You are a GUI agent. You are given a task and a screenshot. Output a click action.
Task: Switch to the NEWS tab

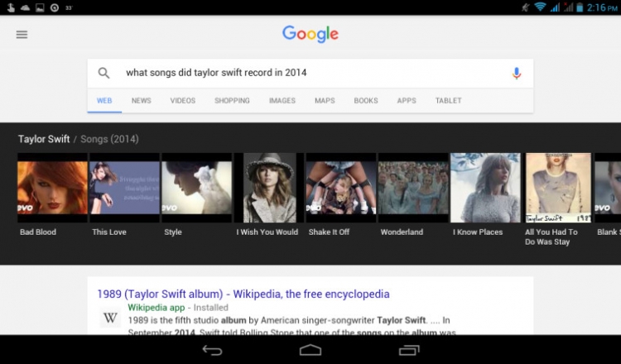(x=142, y=100)
